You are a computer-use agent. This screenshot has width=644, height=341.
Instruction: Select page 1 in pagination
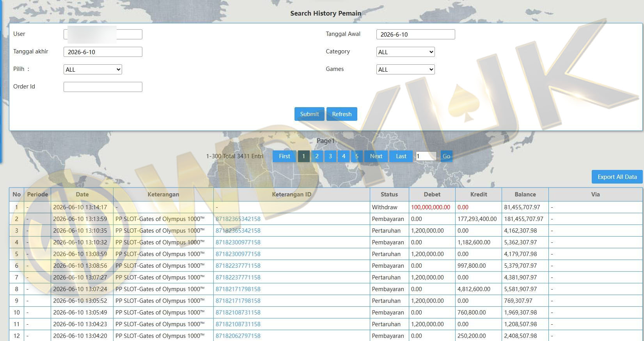pos(303,156)
